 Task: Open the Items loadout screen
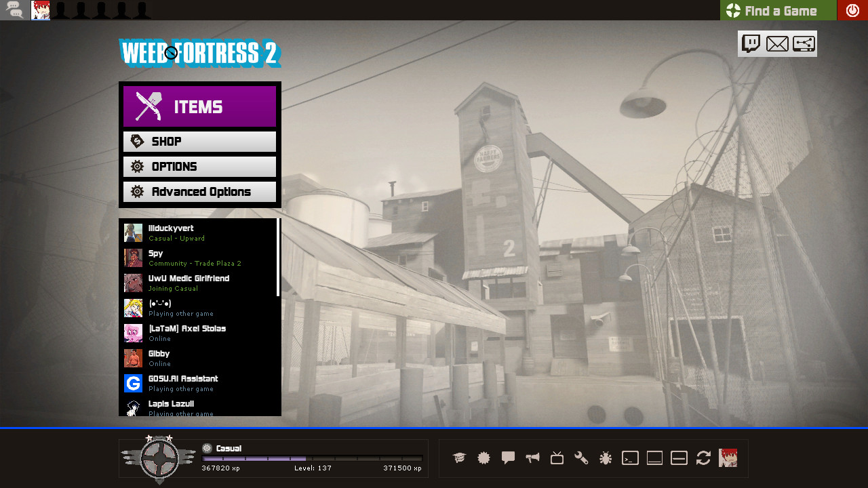[199, 106]
